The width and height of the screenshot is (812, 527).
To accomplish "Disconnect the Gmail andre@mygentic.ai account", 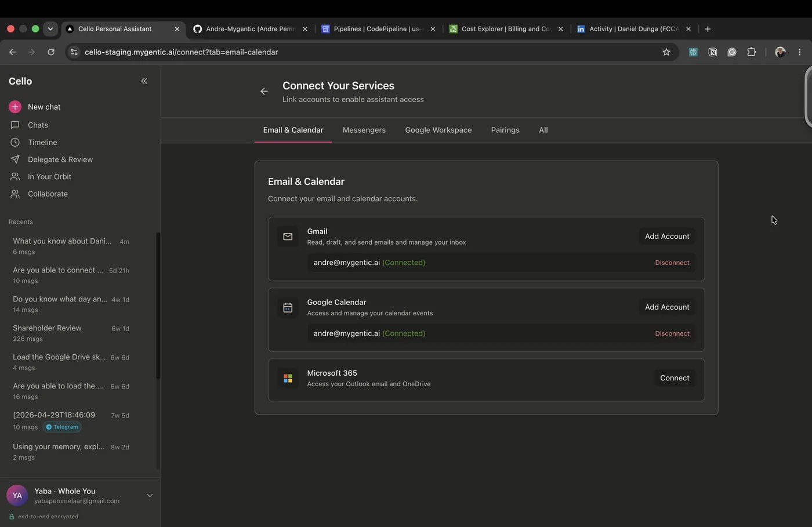I will point(672,263).
